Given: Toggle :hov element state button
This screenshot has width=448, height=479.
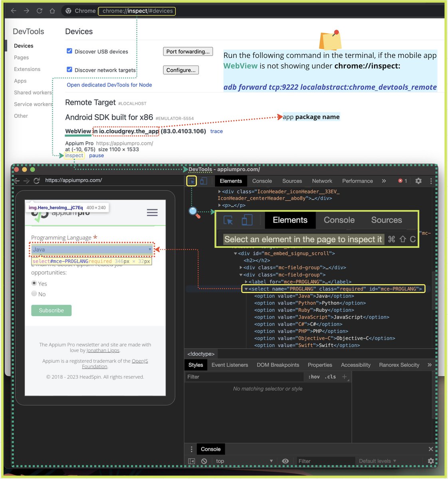Looking at the screenshot, I should tap(314, 377).
